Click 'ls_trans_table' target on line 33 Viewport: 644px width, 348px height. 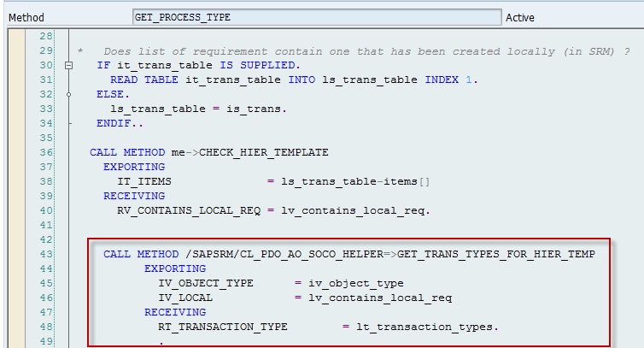158,109
